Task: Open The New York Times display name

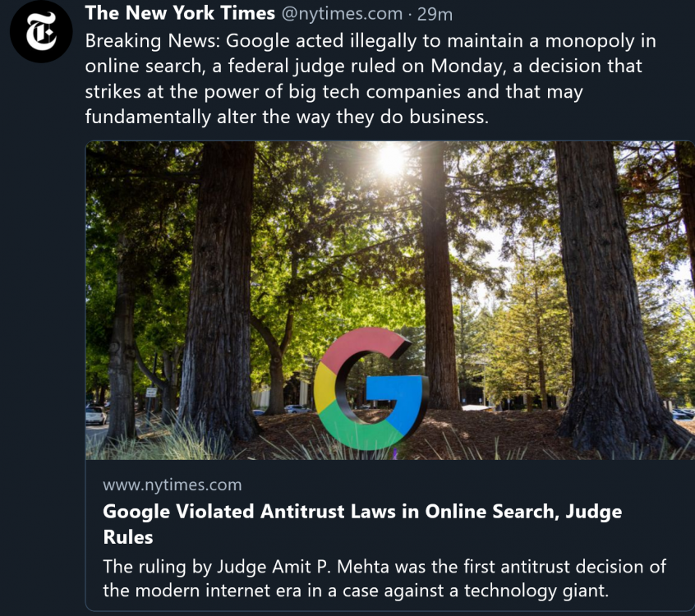Action: (180, 13)
